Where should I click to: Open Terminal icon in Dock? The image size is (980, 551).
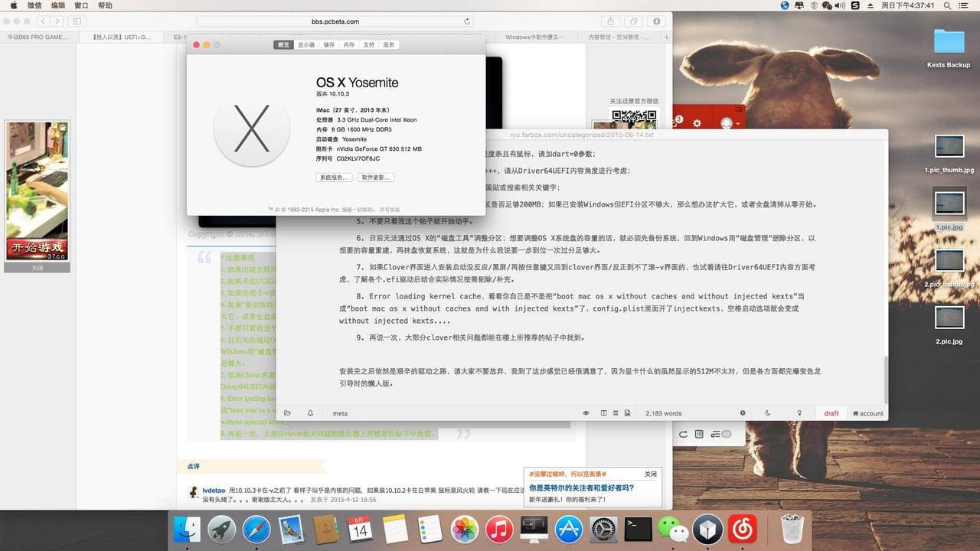(x=638, y=529)
